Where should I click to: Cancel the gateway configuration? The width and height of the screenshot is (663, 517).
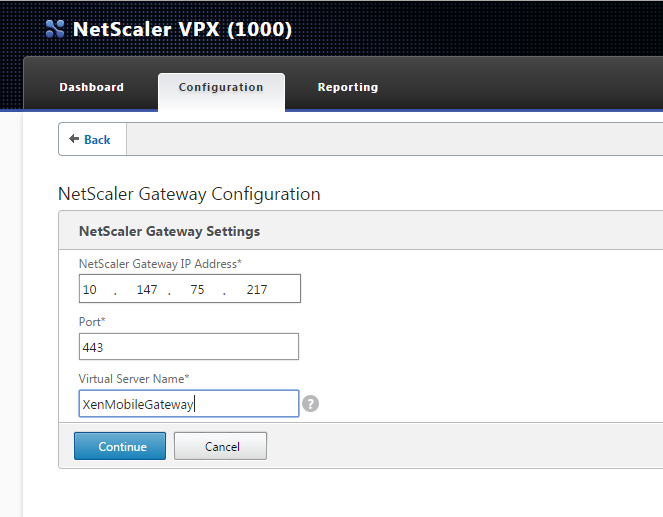point(220,446)
